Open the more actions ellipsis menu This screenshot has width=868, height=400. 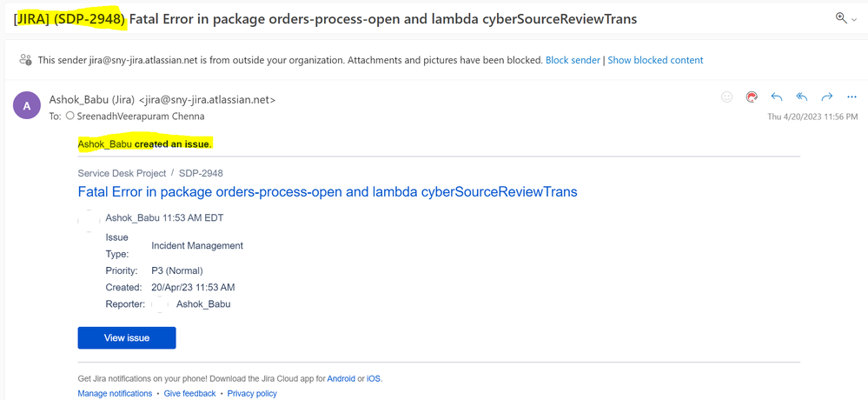tap(852, 97)
